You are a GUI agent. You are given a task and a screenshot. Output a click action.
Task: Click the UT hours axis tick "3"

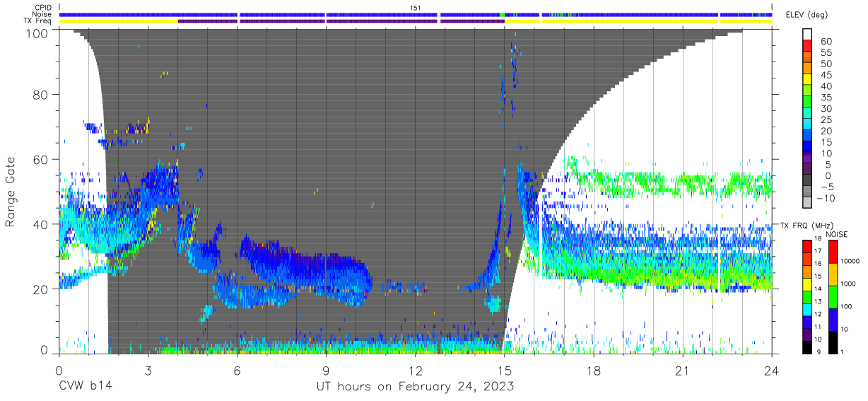(148, 370)
